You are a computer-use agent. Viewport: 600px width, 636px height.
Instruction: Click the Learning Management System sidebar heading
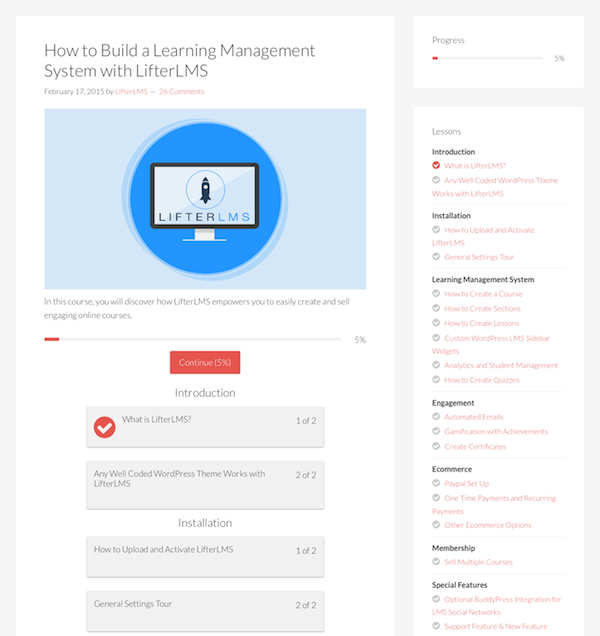click(483, 279)
